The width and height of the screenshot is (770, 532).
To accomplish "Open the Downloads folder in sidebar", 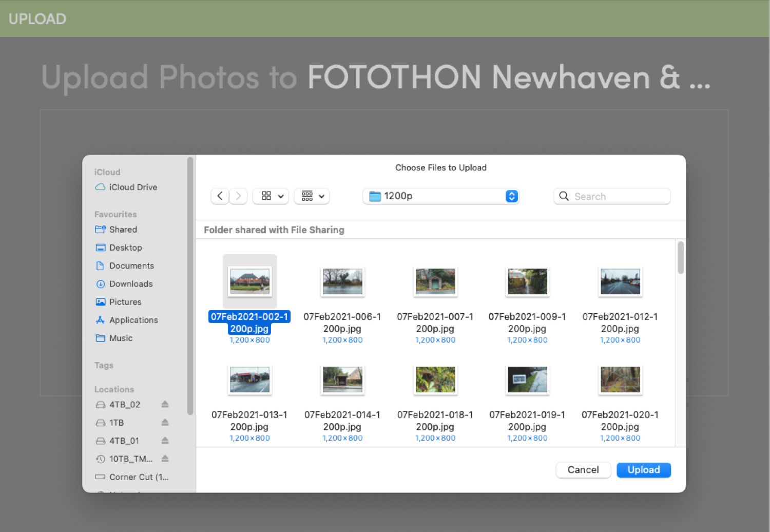I will tap(130, 284).
